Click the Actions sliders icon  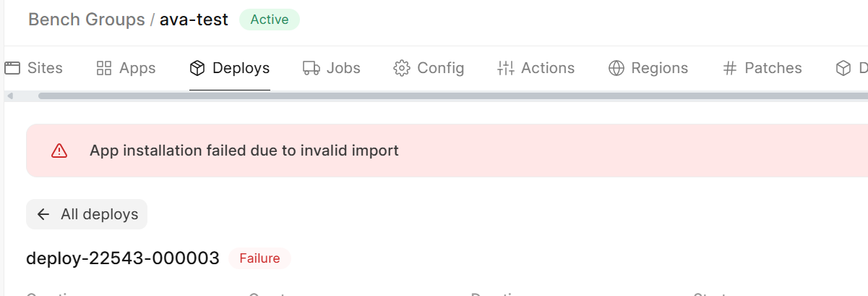(x=505, y=68)
